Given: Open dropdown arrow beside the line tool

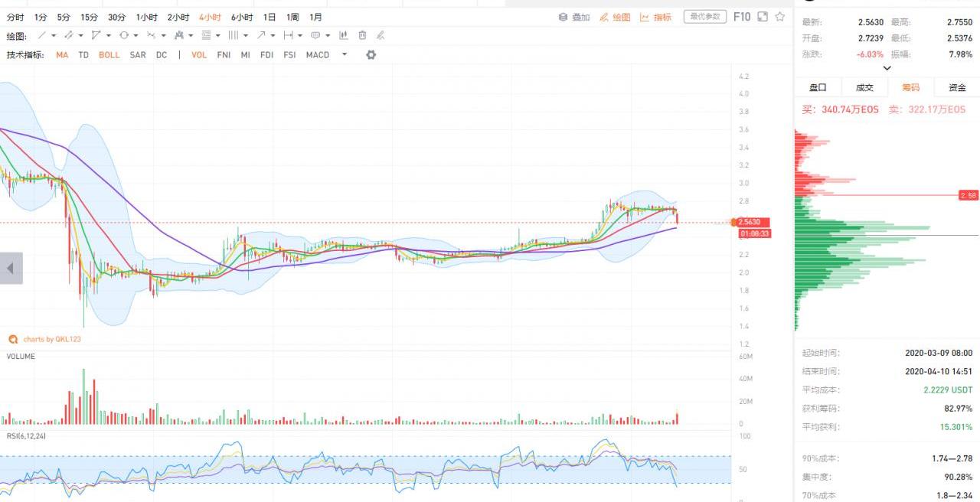Looking at the screenshot, I should [55, 35].
